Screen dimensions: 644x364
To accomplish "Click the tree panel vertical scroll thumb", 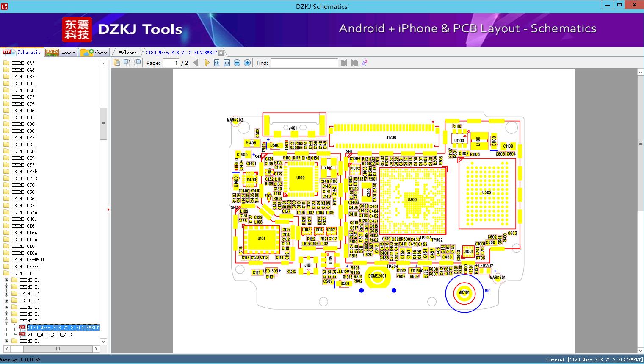I will (103, 124).
